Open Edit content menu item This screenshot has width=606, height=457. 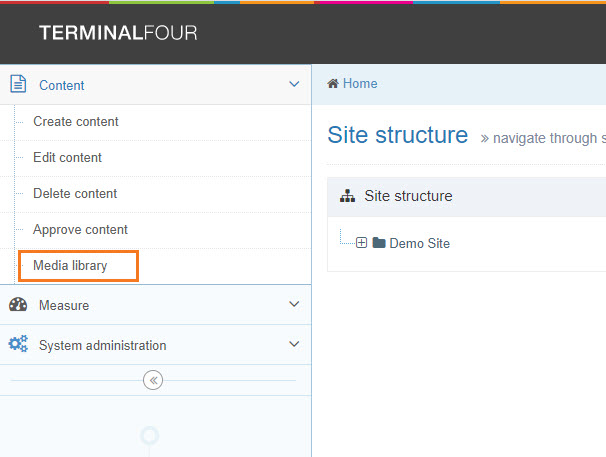coord(68,158)
